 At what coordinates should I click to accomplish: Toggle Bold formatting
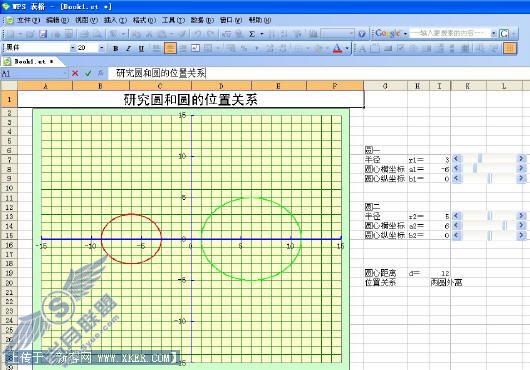pos(116,48)
